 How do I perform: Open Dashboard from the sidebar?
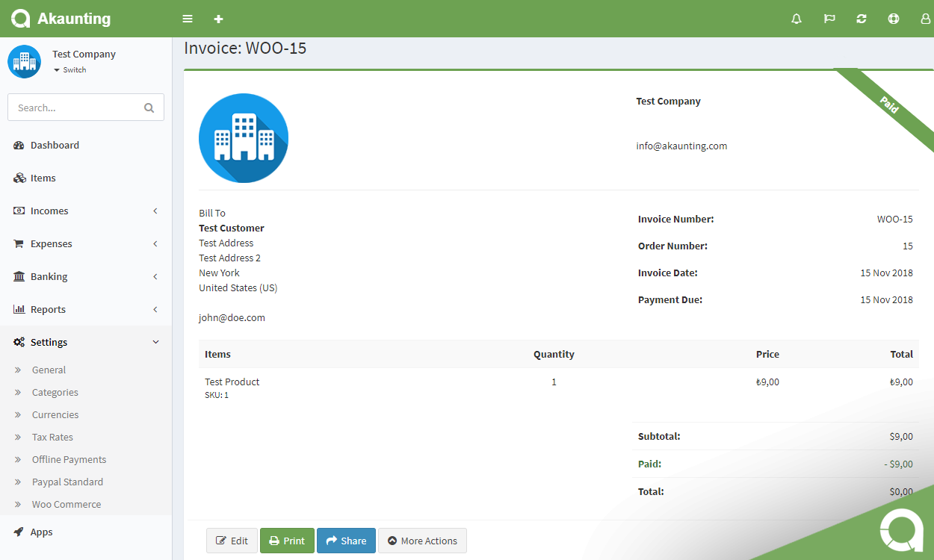pos(55,146)
